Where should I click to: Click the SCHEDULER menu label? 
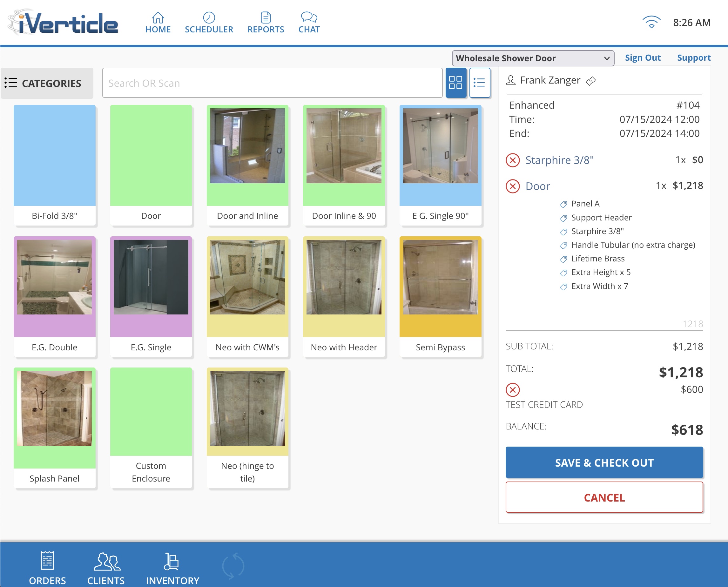(209, 30)
